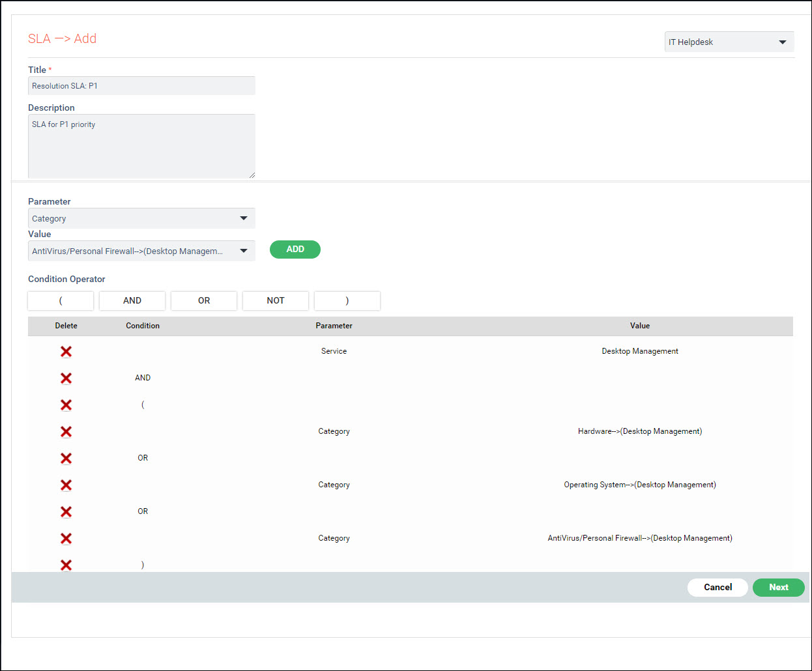Delete the AND condition row
This screenshot has height=671, width=812.
66,378
